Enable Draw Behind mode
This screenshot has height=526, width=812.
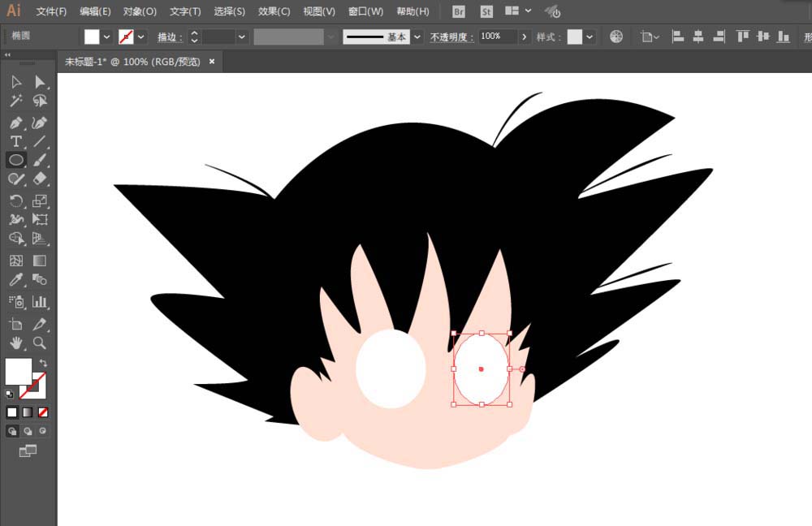click(28, 431)
